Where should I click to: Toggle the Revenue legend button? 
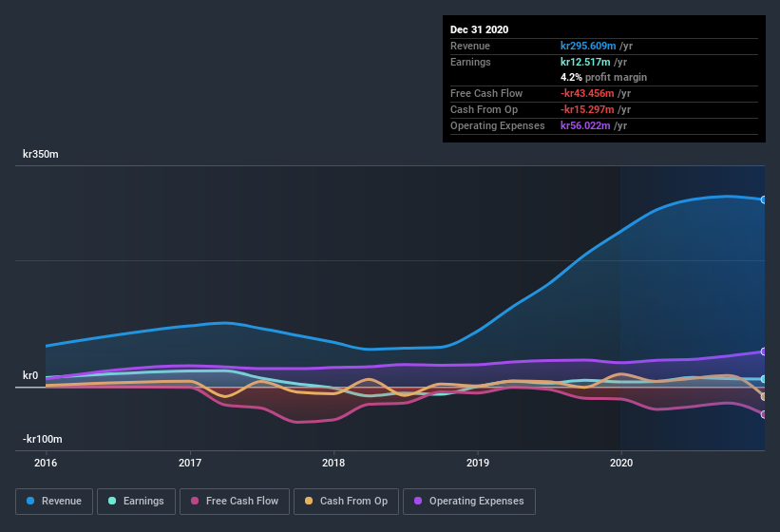point(54,502)
